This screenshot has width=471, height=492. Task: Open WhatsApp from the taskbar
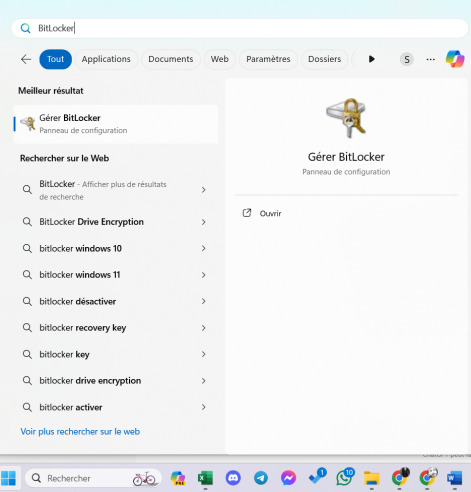point(344,477)
